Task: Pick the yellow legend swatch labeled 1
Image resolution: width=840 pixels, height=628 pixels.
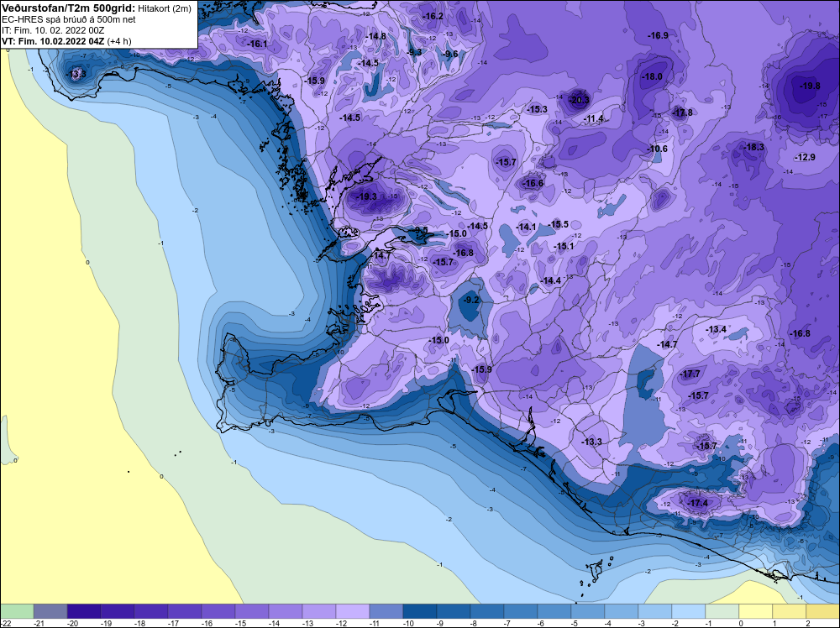Action: 790,611
